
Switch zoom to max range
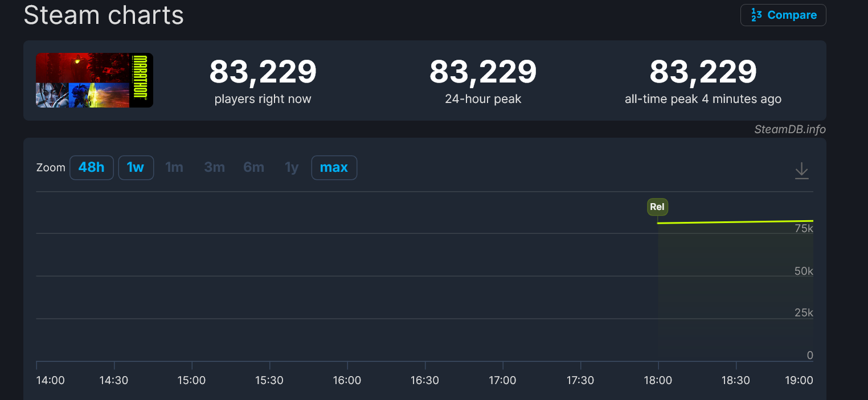click(x=334, y=168)
